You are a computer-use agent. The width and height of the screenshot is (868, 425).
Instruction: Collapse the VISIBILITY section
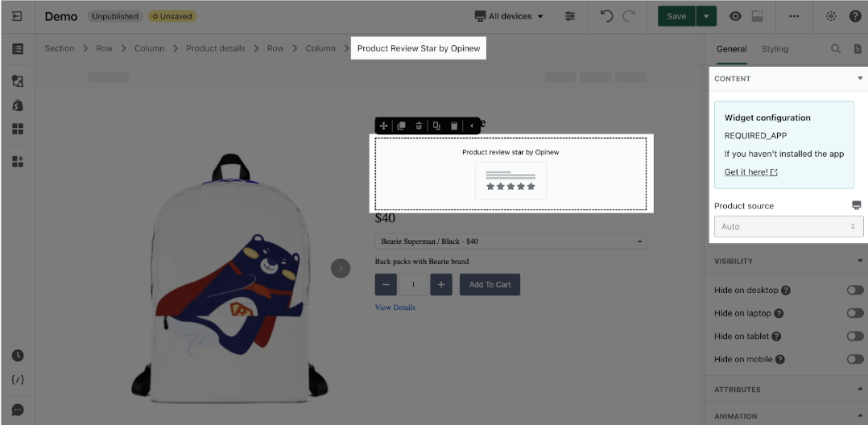point(860,261)
